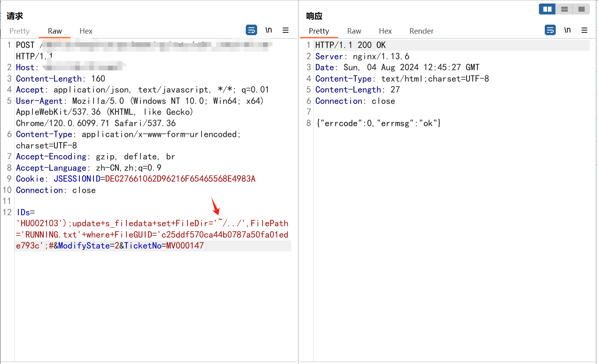Switch request view to Pretty tab
Viewport: 598px width, 364px height.
click(x=20, y=31)
